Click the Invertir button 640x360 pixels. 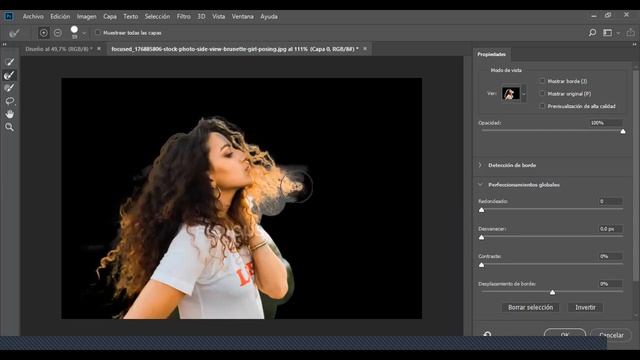point(585,307)
